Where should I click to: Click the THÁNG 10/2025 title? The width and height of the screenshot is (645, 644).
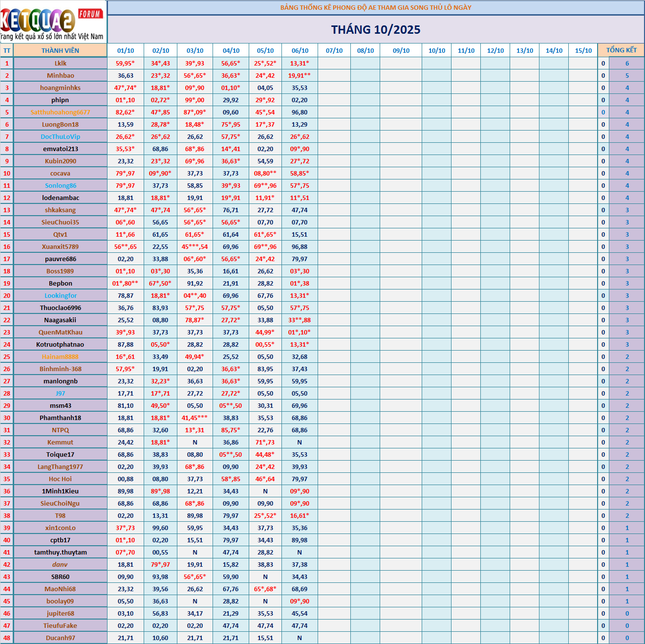pyautogui.click(x=375, y=30)
